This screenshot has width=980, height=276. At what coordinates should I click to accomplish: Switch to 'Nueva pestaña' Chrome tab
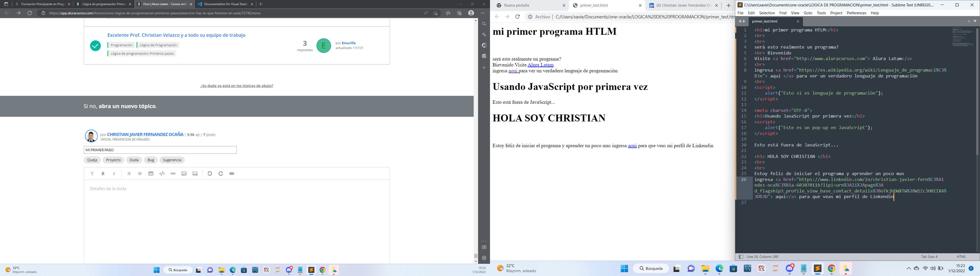point(531,5)
